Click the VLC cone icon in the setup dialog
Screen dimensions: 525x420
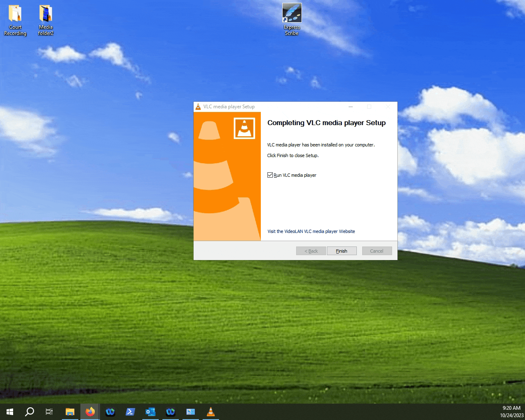pyautogui.click(x=244, y=128)
